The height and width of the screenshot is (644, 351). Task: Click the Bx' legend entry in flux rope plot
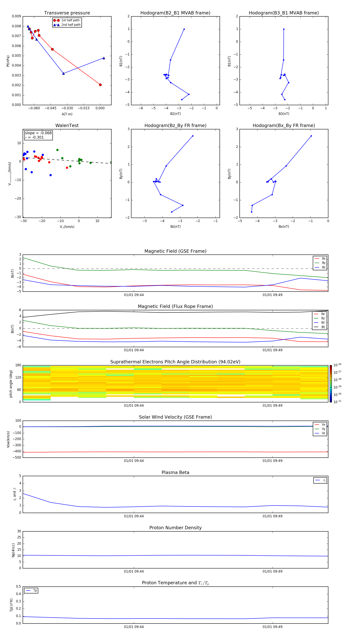pyautogui.click(x=320, y=314)
